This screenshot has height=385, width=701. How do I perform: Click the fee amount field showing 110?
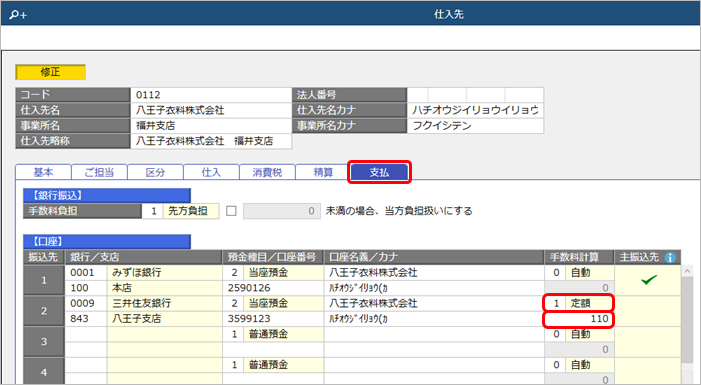579,319
